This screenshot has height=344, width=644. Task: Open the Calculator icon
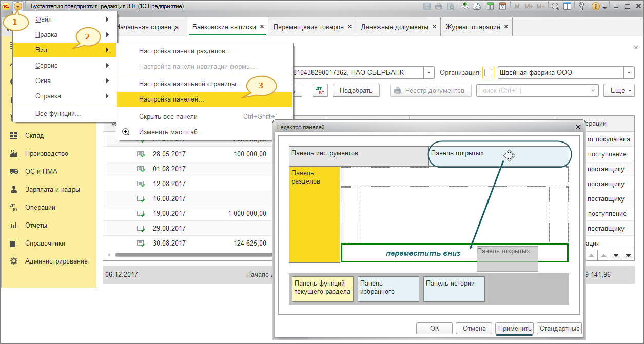point(490,6)
